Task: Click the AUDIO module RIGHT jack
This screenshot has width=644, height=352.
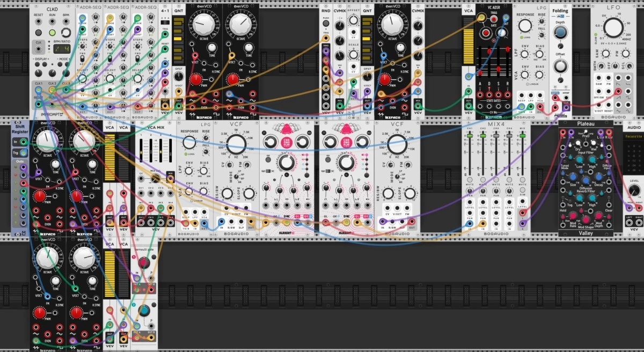Action: click(639, 222)
